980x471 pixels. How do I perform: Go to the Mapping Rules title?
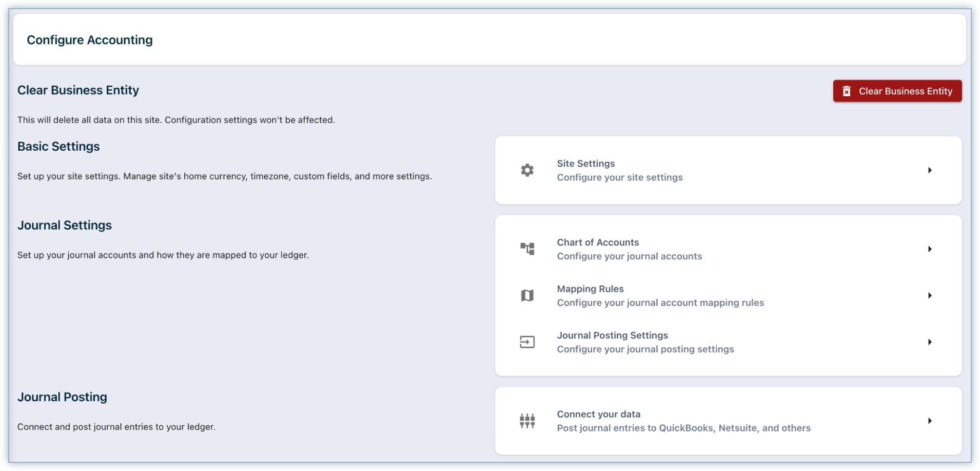(x=590, y=289)
